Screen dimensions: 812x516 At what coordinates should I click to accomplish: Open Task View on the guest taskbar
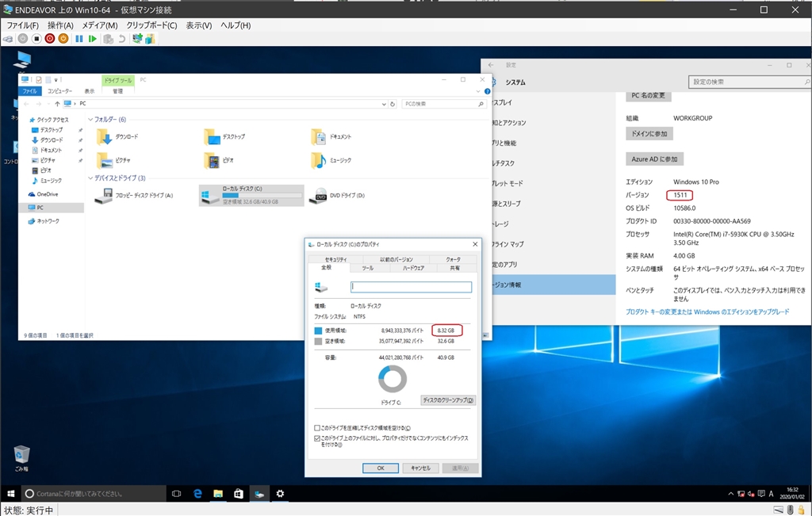point(177,494)
